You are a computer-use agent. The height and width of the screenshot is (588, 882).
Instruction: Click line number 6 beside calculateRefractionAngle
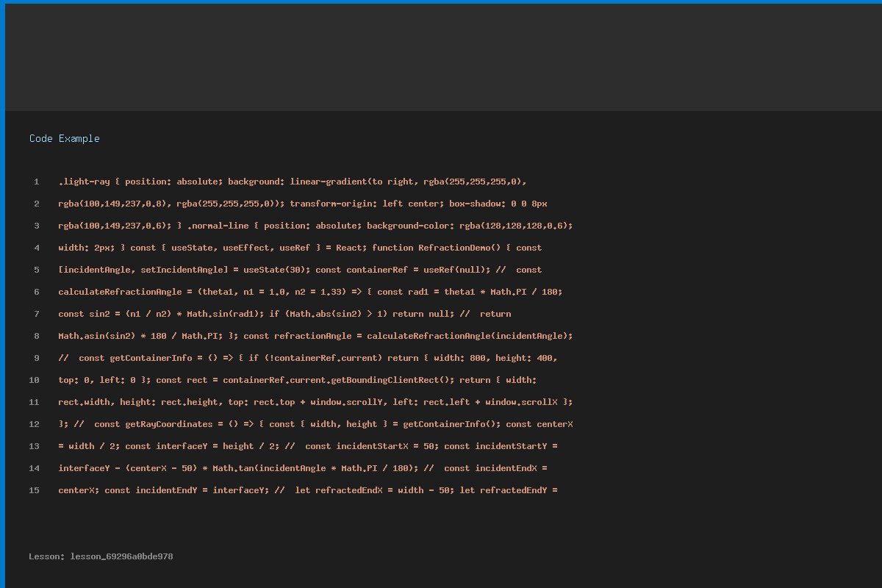(x=36, y=292)
